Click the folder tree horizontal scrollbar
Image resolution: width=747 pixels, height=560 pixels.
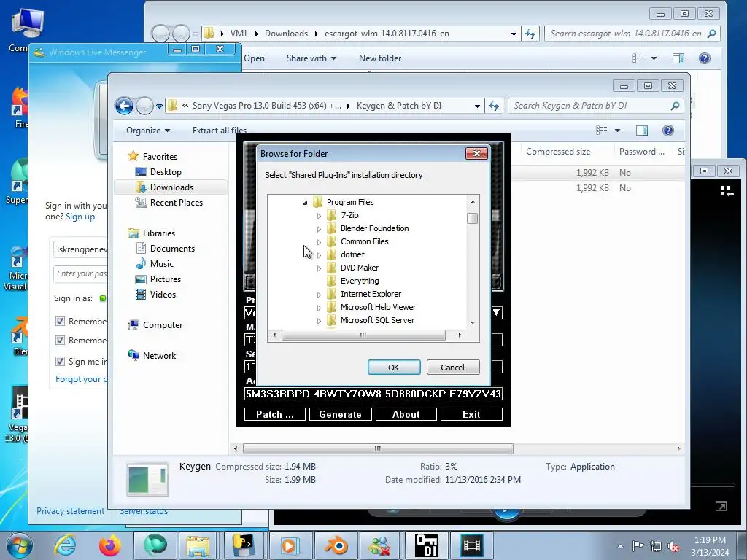363,335
